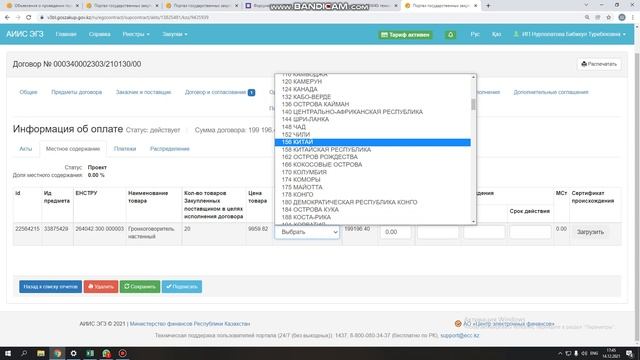Expand the Закупки dropdown menu
This screenshot has width=640, height=360.
pos(175,34)
